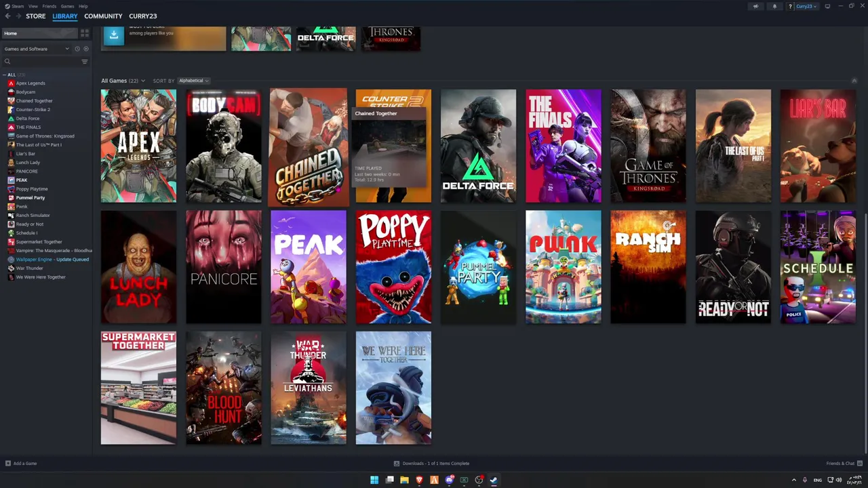The image size is (868, 488).
Task: Open the CURRY23 profile tab
Action: click(142, 16)
